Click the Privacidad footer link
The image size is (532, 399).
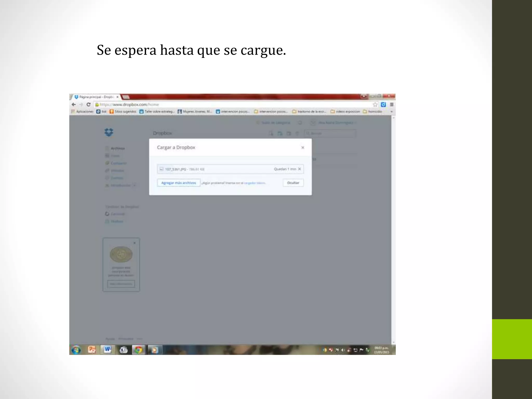point(126,339)
